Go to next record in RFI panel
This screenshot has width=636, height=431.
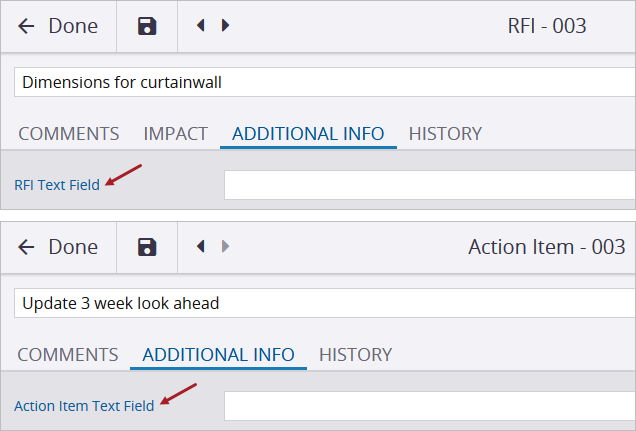coord(225,26)
